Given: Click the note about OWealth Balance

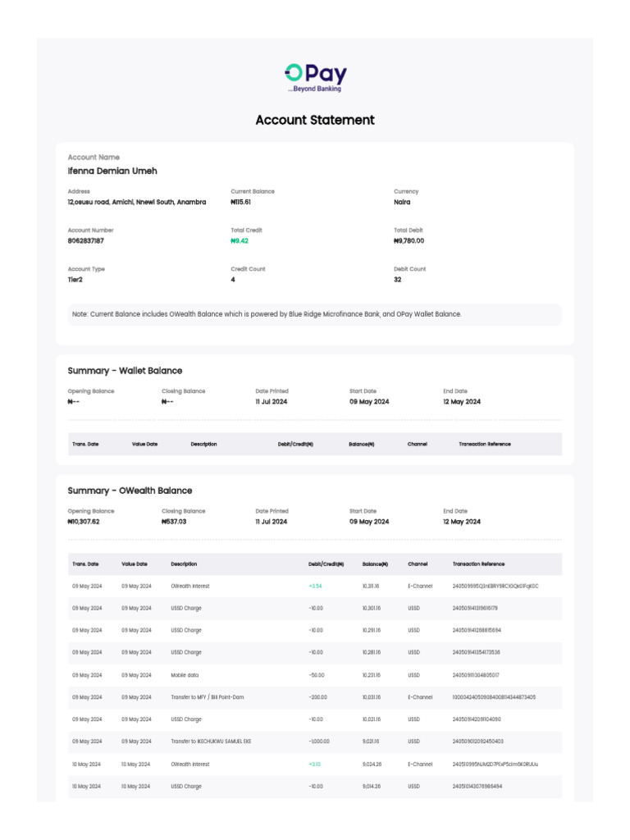Looking at the screenshot, I should 267,314.
